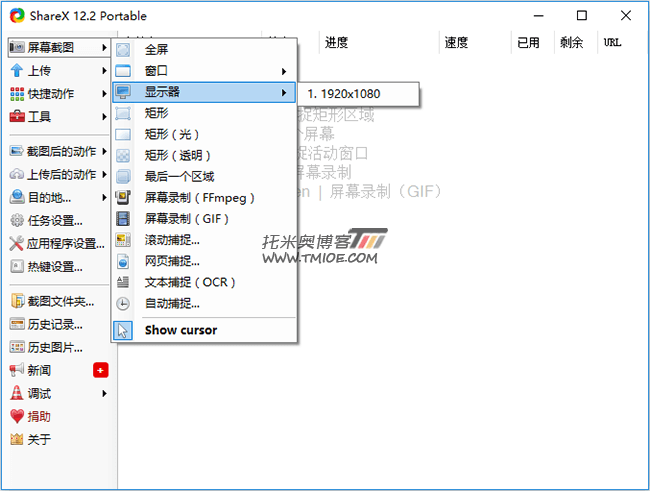The width and height of the screenshot is (650, 491).
Task: Click the red heart icon beside 捐助
Action: 17,416
